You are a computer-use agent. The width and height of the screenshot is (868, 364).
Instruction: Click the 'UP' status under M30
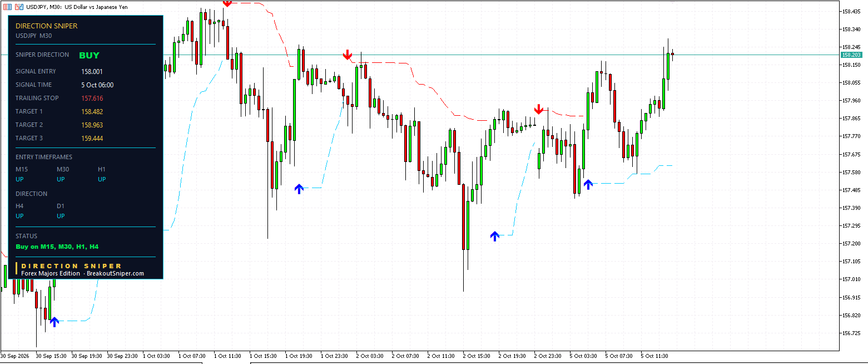[x=61, y=179]
